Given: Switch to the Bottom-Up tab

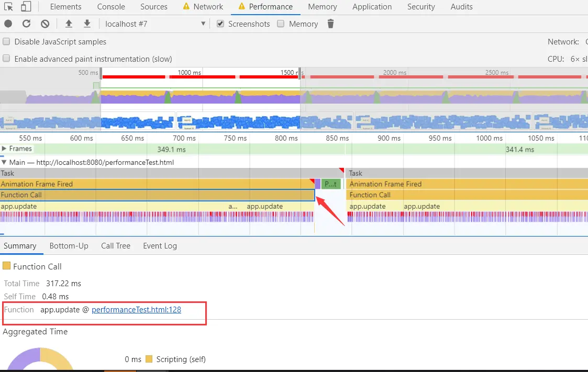Looking at the screenshot, I should 69,246.
